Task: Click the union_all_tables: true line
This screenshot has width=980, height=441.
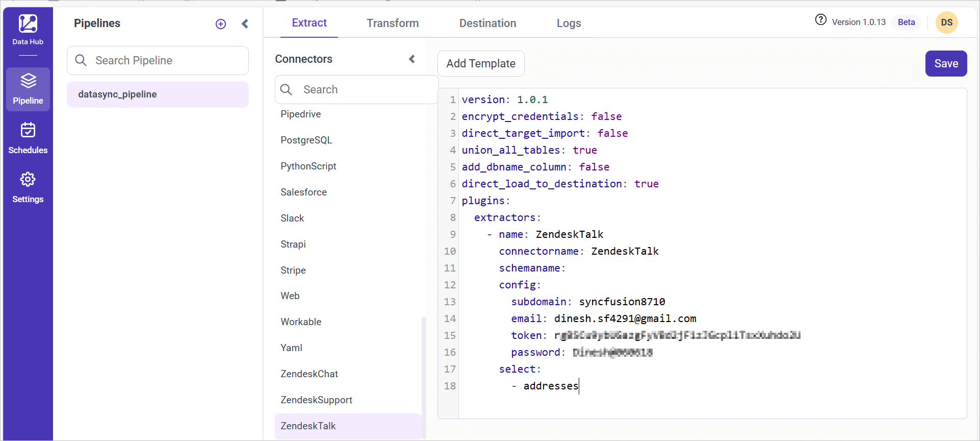Action: point(529,150)
